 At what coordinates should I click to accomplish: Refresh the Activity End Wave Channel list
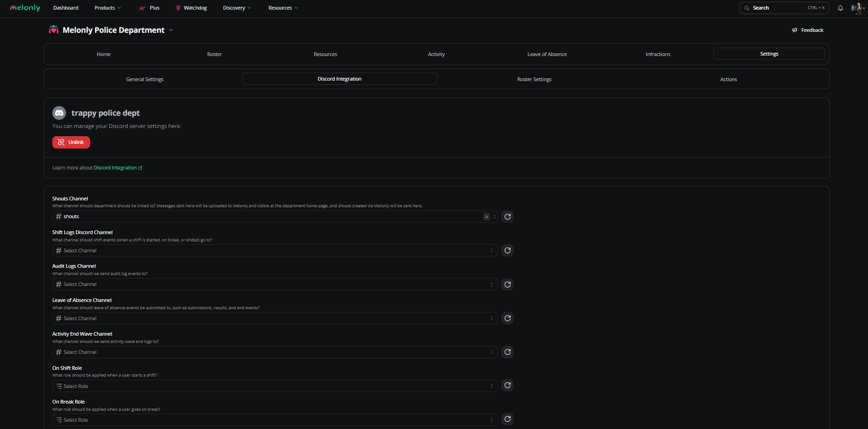(507, 352)
